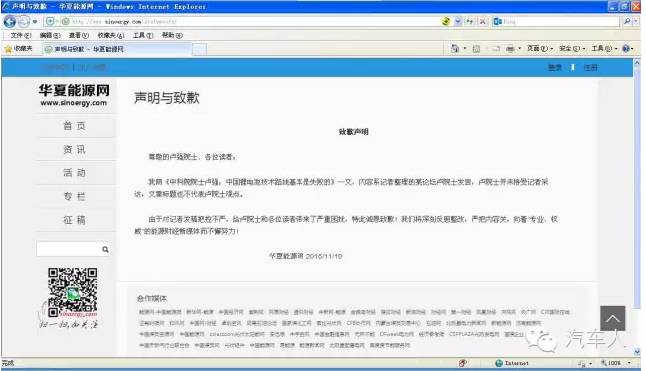Open the 查看(V) menu
Image resolution: width=646 pixels, height=371 pixels.
[78, 35]
